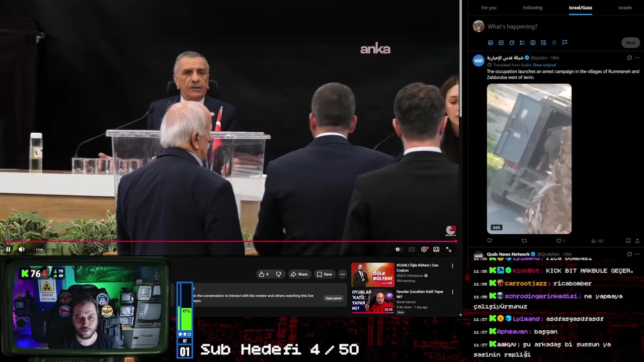
Task: Reply to the @qudsn tweet
Action: (x=490, y=241)
